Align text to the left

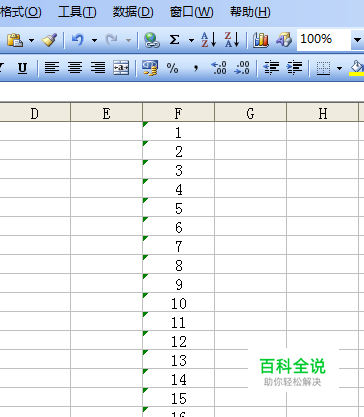coord(52,68)
